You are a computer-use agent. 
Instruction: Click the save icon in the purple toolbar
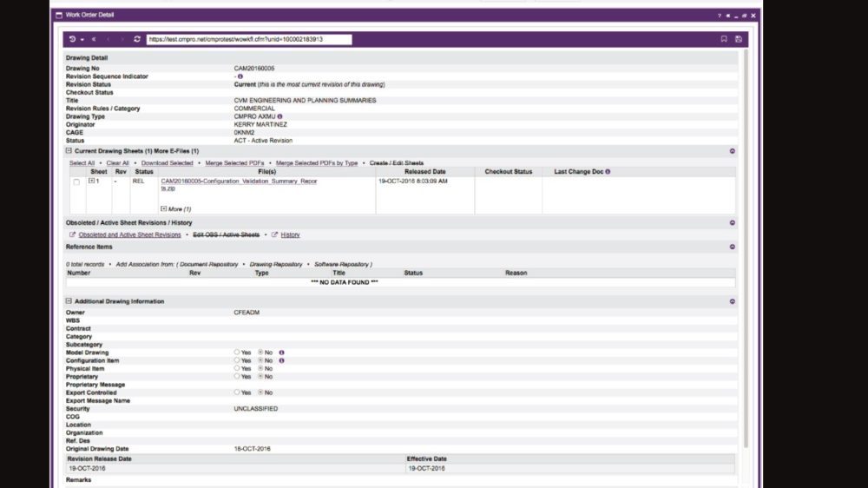tap(738, 39)
